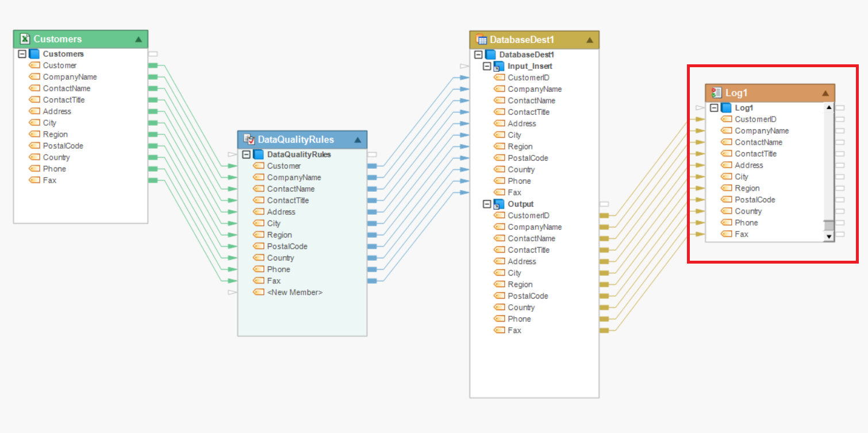Click the Log1 scrollbar up arrow
The height and width of the screenshot is (433, 868).
[x=828, y=107]
